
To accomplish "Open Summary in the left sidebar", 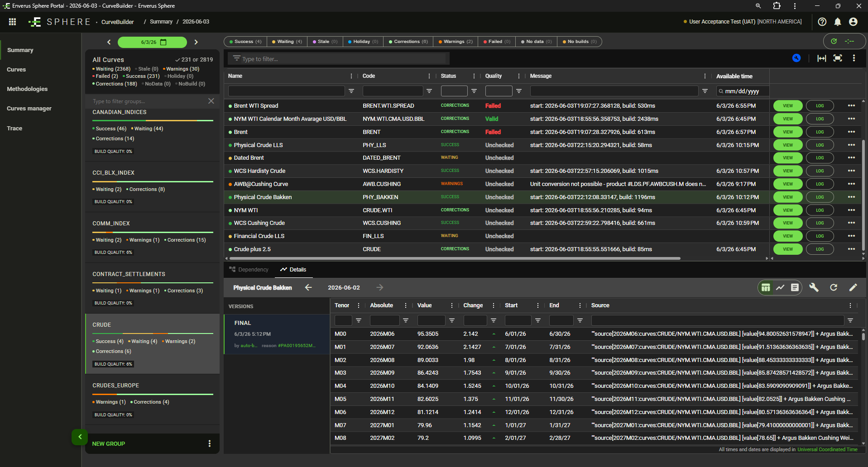I will 20,50.
